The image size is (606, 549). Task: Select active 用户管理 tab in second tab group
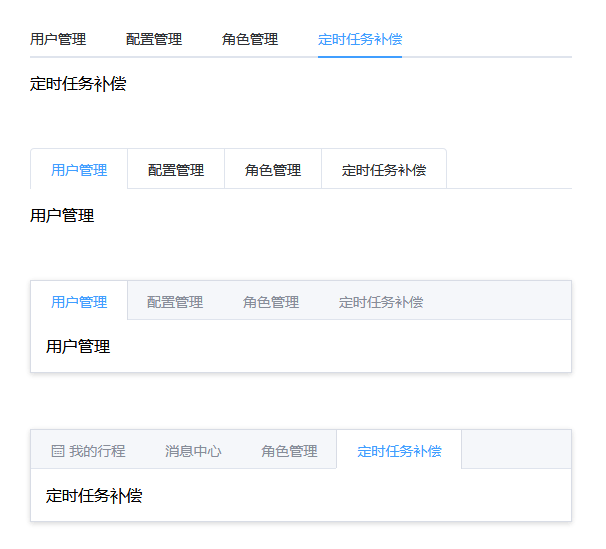pyautogui.click(x=79, y=170)
